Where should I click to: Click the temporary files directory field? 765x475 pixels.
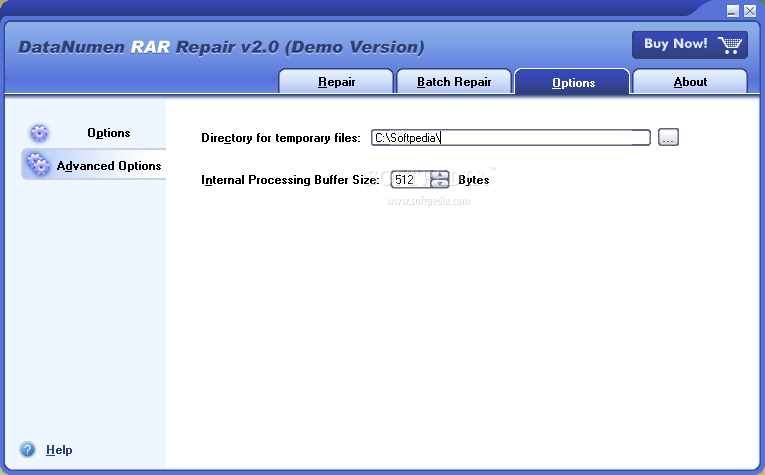[510, 138]
